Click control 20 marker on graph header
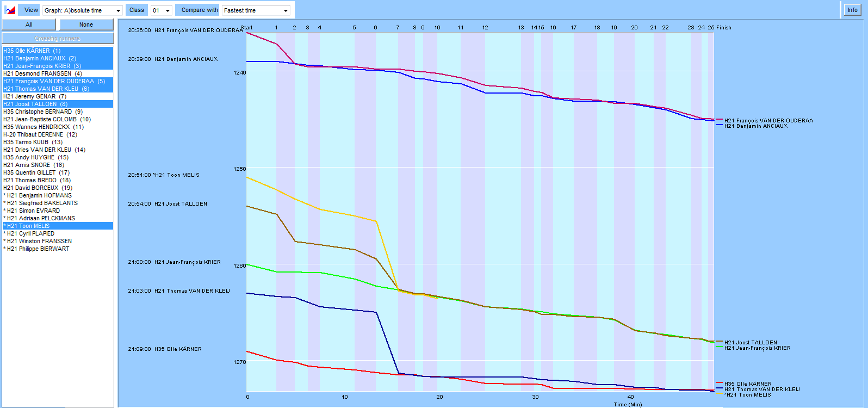The image size is (868, 408). (634, 27)
